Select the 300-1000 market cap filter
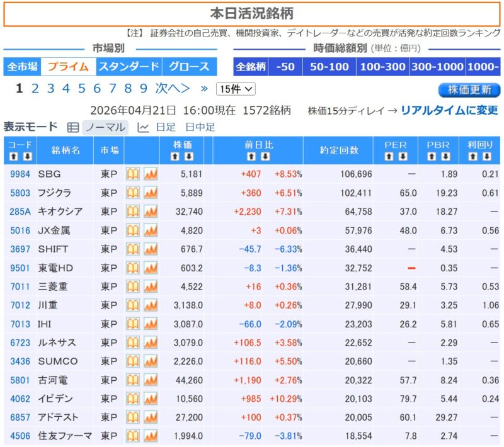This screenshot has height=447, width=504. click(437, 67)
